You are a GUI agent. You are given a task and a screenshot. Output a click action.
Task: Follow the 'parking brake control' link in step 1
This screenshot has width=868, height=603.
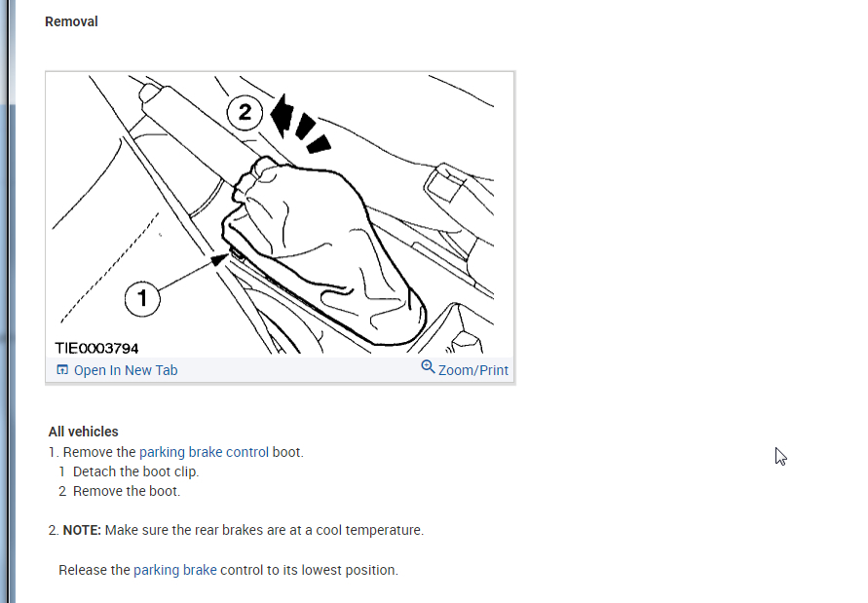(x=204, y=452)
